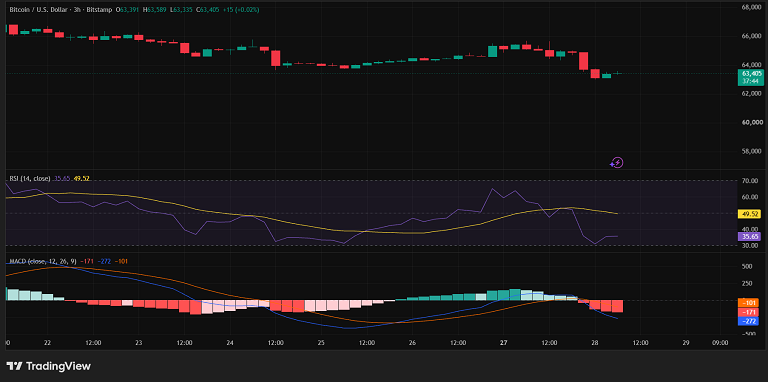Click the yellow 49.52 RSI average label
768x382 pixels.
(749, 214)
